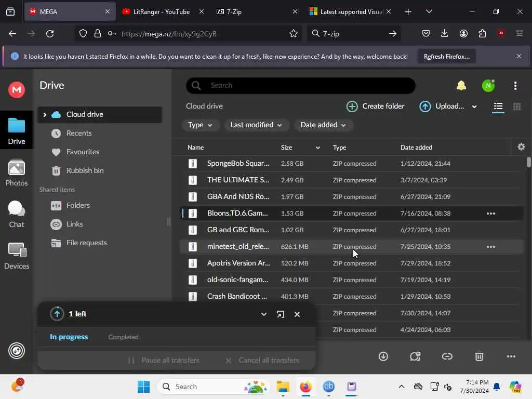Image resolution: width=532 pixels, height=399 pixels.
Task: Open the Firefox list all tabs chevron
Action: point(429,11)
